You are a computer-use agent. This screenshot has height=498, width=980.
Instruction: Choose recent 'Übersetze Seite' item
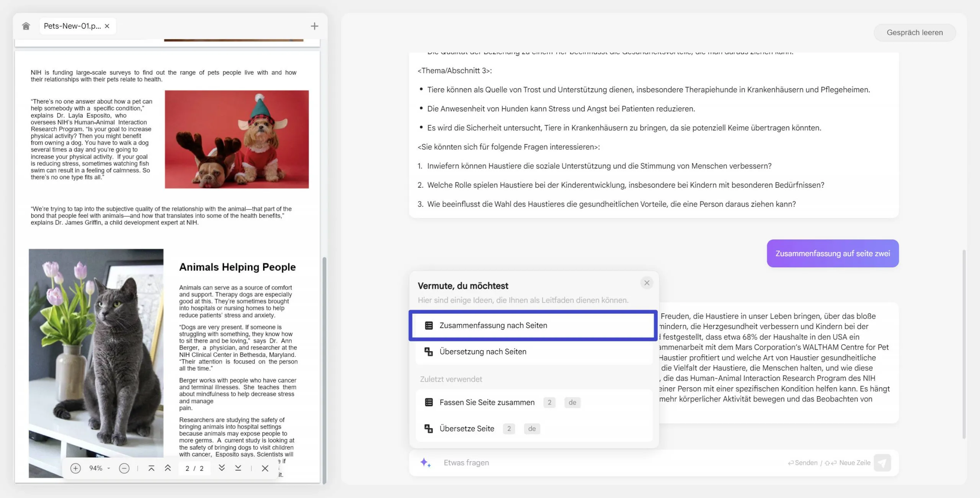click(467, 429)
